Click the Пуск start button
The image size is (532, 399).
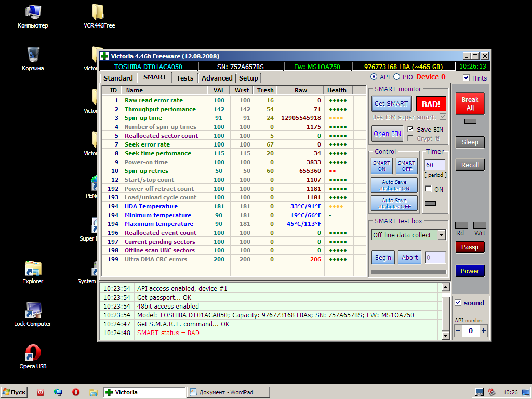14,392
